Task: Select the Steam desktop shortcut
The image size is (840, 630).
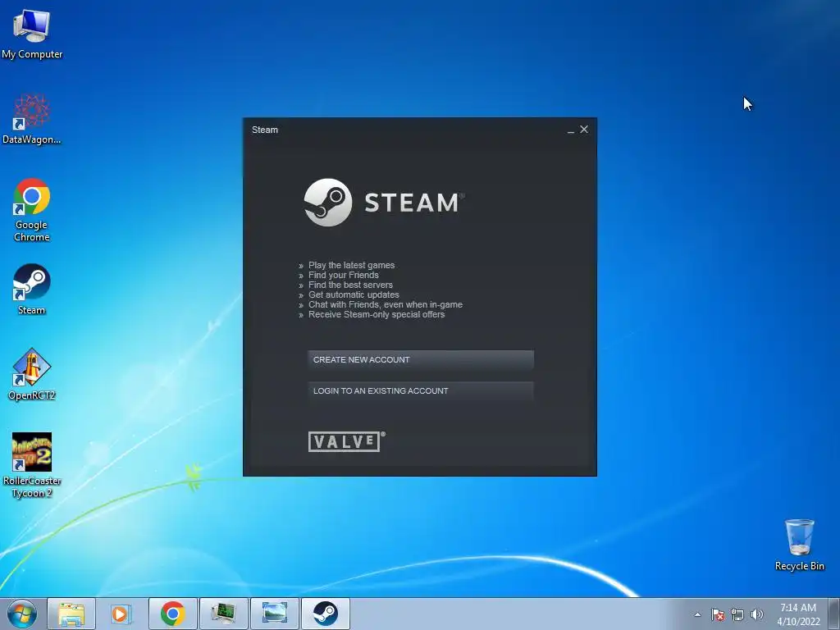Action: point(32,290)
